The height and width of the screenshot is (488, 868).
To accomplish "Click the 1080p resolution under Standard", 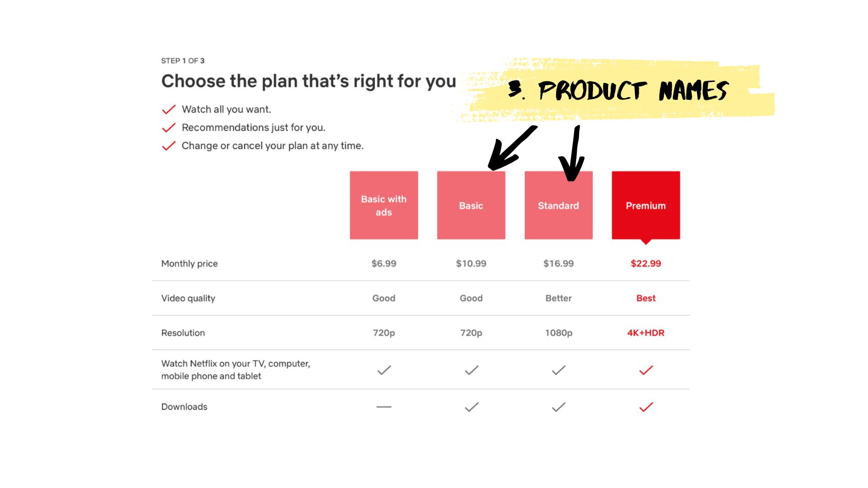I will click(x=559, y=333).
